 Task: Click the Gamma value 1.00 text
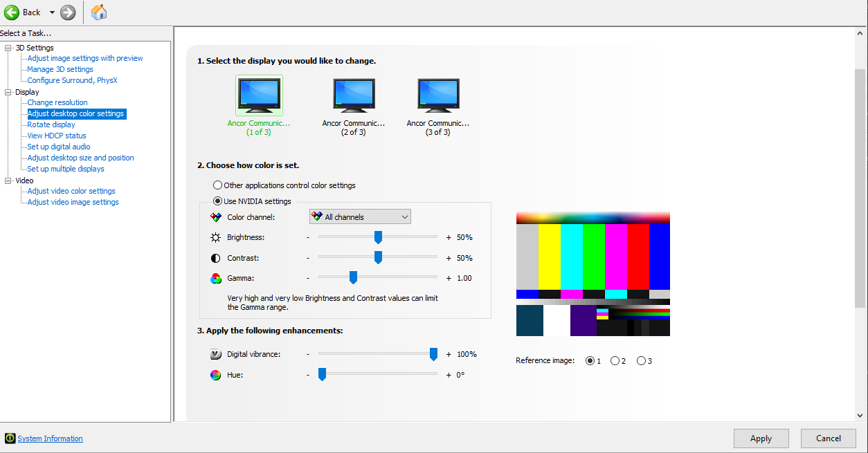point(464,278)
